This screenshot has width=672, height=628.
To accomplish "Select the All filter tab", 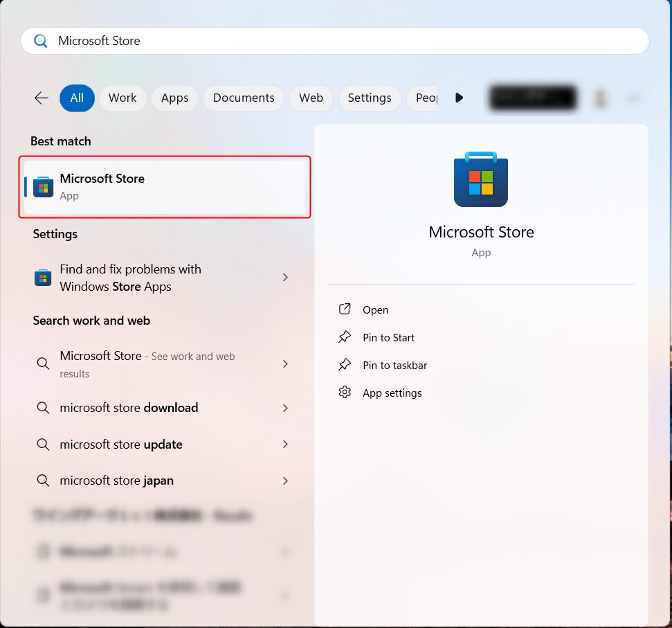I will [77, 98].
